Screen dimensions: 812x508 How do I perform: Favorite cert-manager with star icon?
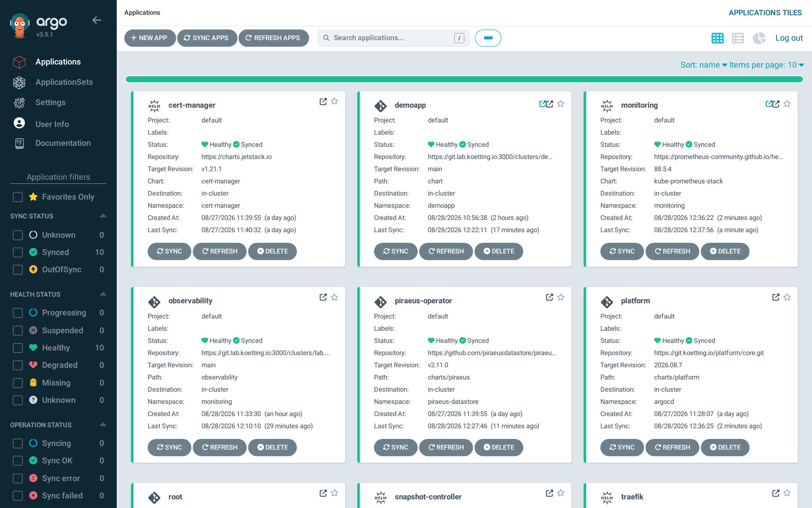tap(335, 101)
